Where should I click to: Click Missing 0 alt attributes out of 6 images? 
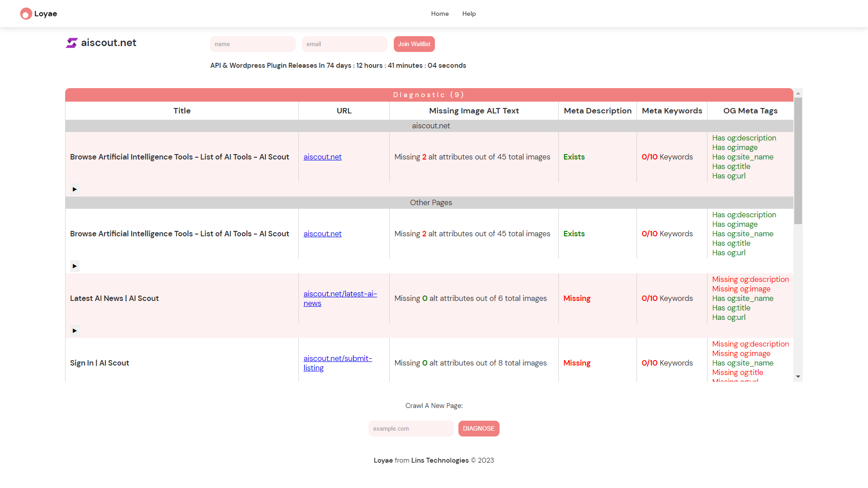471,298
